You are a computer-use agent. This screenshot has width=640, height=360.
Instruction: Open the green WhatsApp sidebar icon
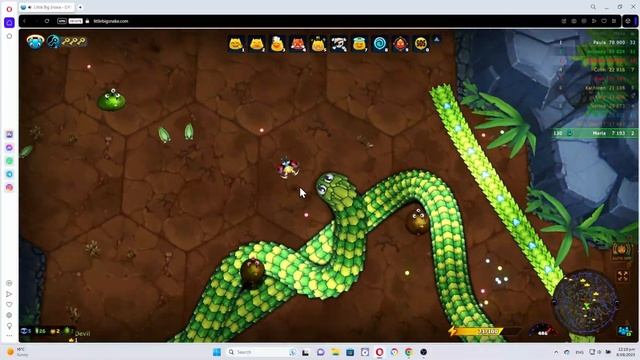9,161
